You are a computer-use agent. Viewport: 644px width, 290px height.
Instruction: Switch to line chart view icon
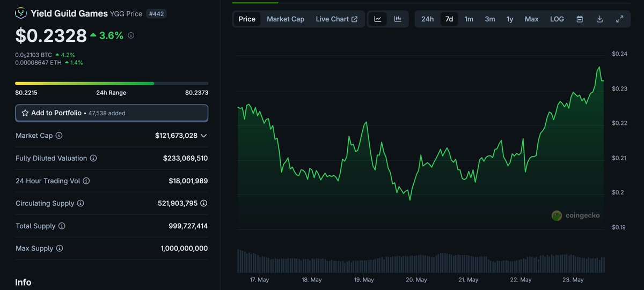point(378,19)
